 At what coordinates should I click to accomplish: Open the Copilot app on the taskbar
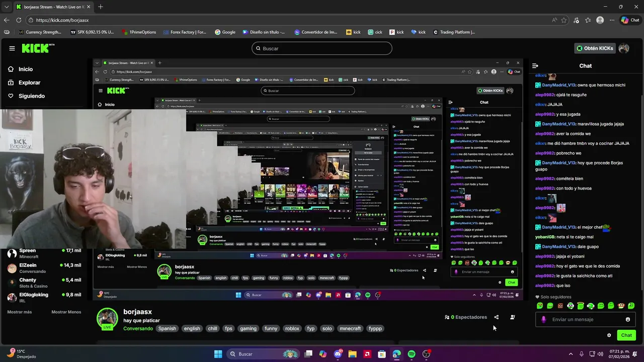(323, 354)
